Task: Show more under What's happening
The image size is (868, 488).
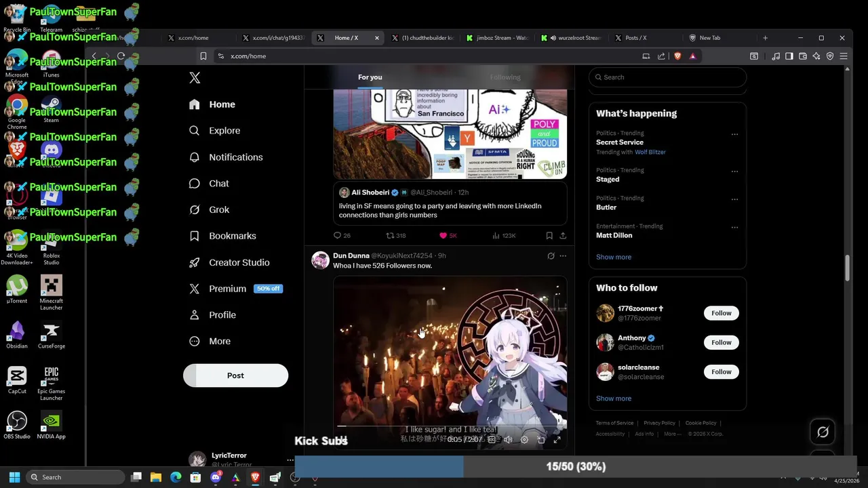Action: pyautogui.click(x=614, y=257)
